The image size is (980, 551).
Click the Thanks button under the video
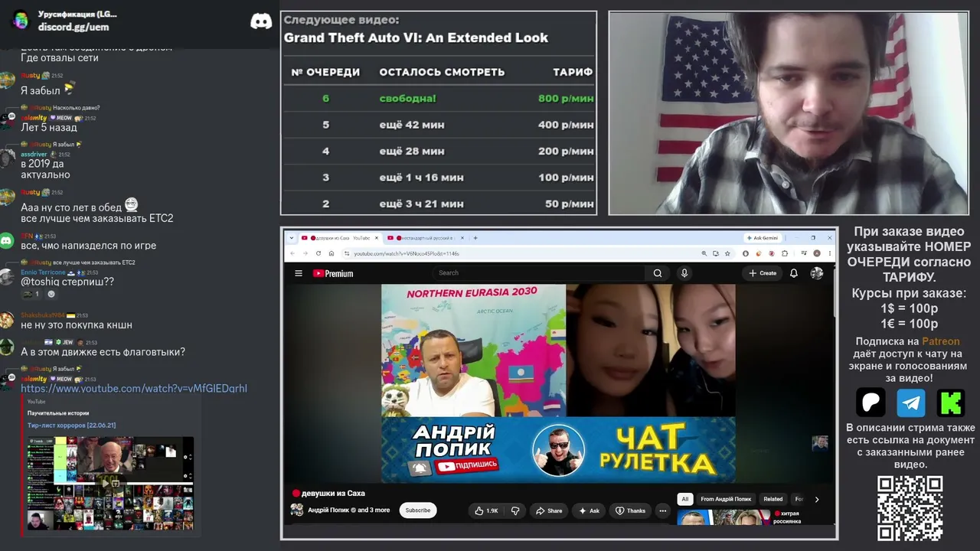tap(631, 510)
